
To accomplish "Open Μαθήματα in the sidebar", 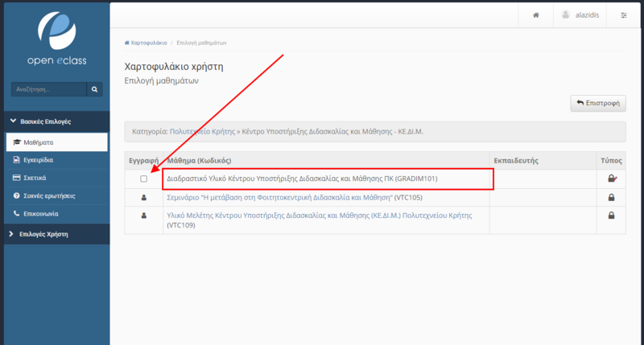I will click(56, 142).
